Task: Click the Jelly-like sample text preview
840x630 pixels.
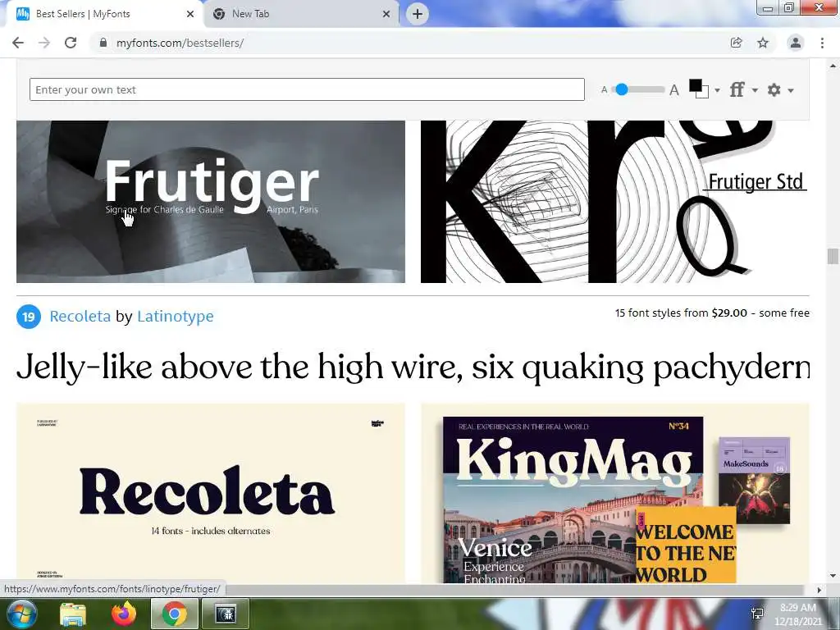Action: pos(413,367)
